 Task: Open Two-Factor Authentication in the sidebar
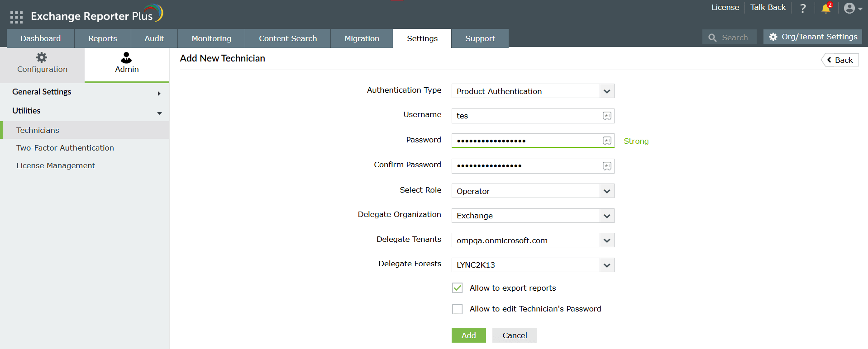(x=65, y=148)
